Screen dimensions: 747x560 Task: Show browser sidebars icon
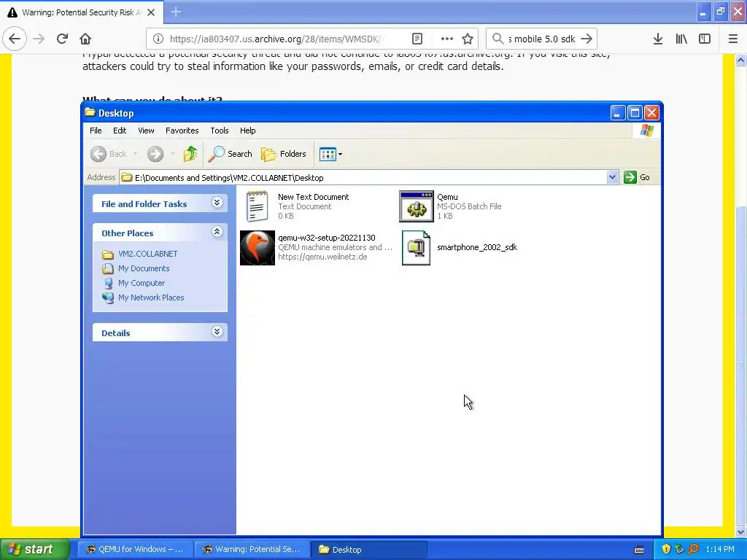(x=705, y=39)
